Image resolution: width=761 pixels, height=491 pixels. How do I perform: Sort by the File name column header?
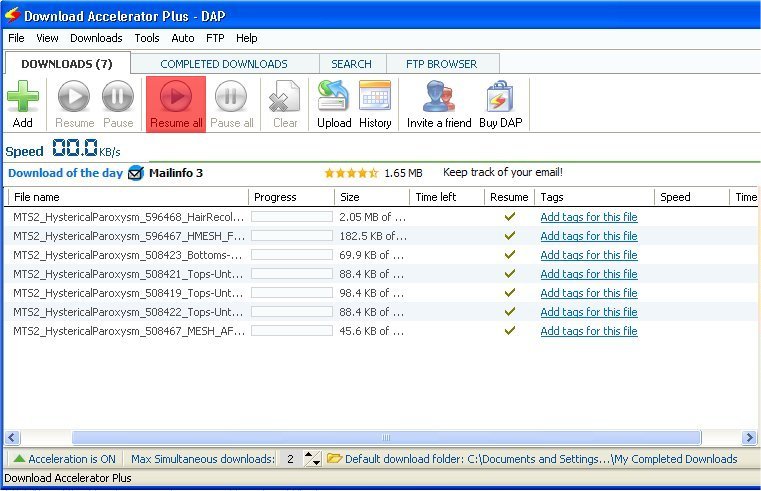coord(128,197)
